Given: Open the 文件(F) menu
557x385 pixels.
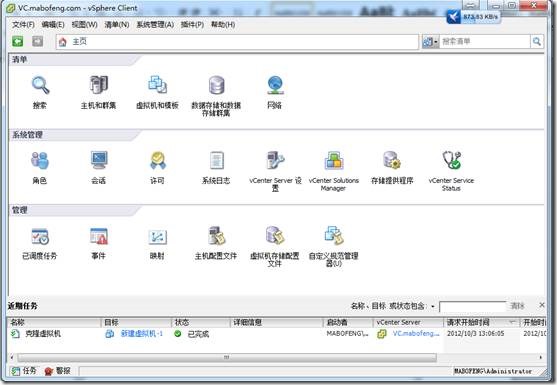Looking at the screenshot, I should pos(23,25).
